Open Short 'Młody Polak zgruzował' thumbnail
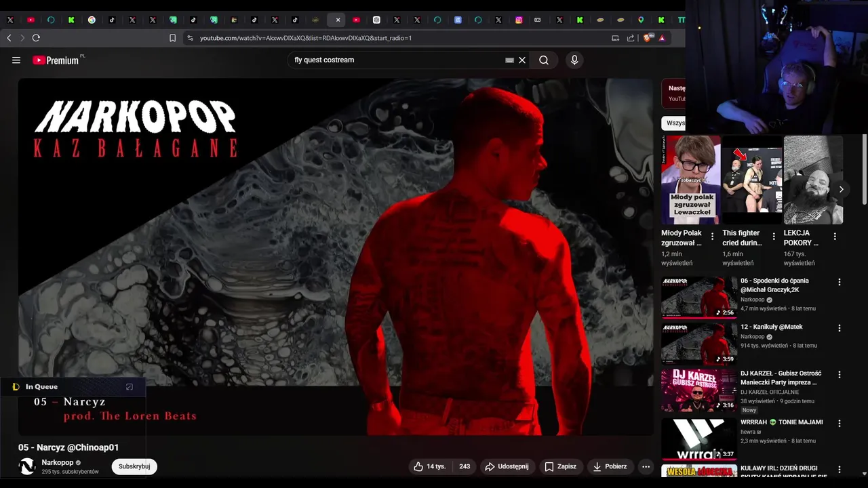This screenshot has width=868, height=488. (691, 180)
